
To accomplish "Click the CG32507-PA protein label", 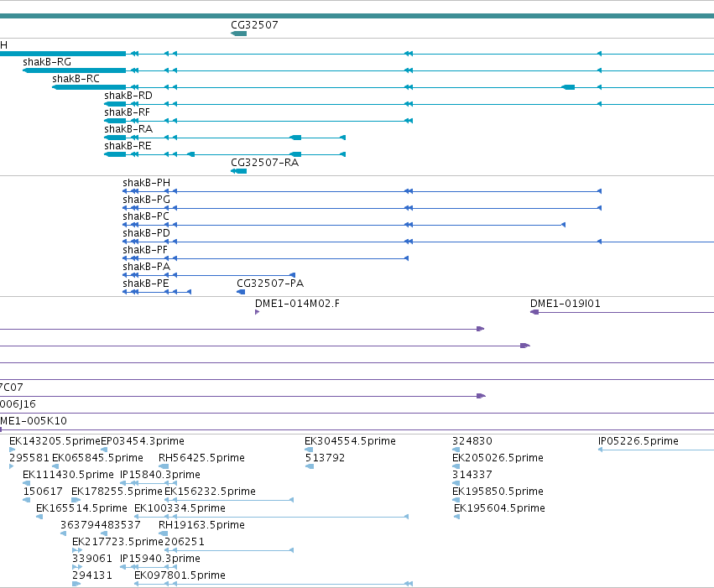I will click(270, 284).
